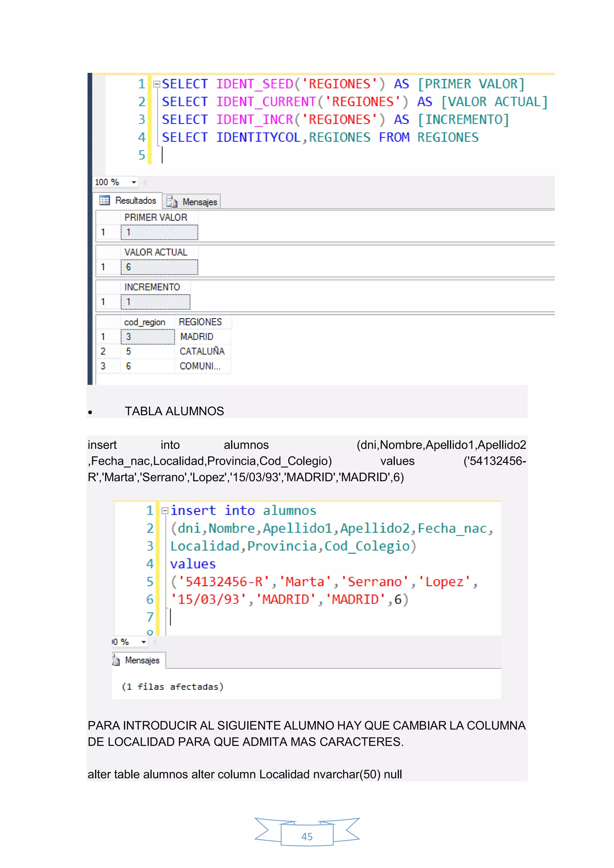614x868 pixels.
Task: Click scroll-left arrow in insert query pane
Action: [155, 642]
